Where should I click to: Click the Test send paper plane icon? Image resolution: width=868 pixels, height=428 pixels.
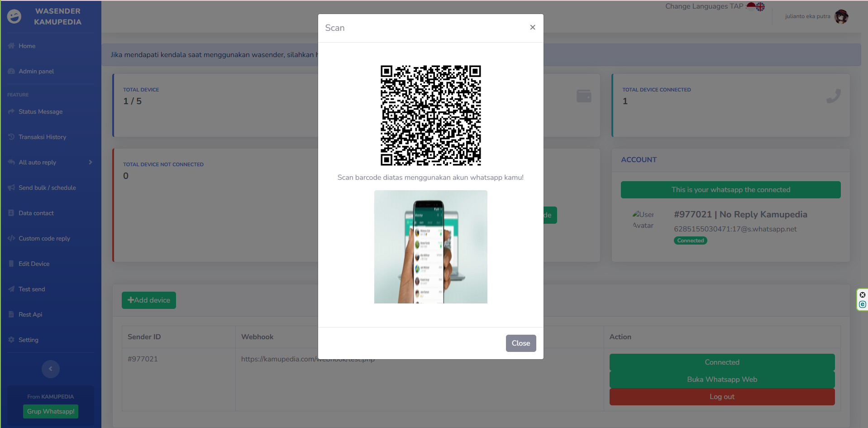(x=11, y=289)
